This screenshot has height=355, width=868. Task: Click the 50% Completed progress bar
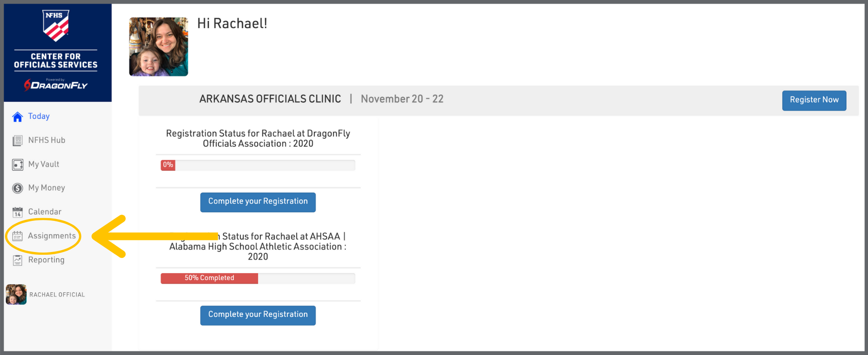258,278
